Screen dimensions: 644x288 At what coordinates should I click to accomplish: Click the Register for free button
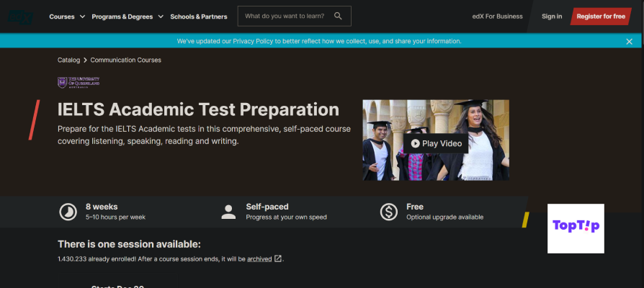(601, 17)
